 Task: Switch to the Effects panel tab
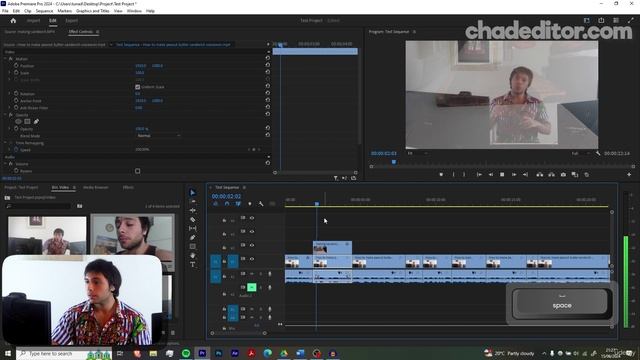(x=128, y=187)
